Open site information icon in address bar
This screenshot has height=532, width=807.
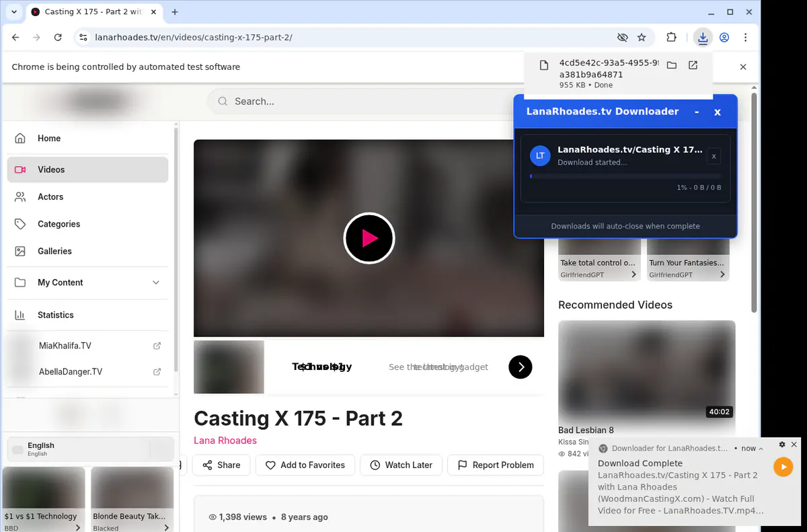[x=83, y=38]
